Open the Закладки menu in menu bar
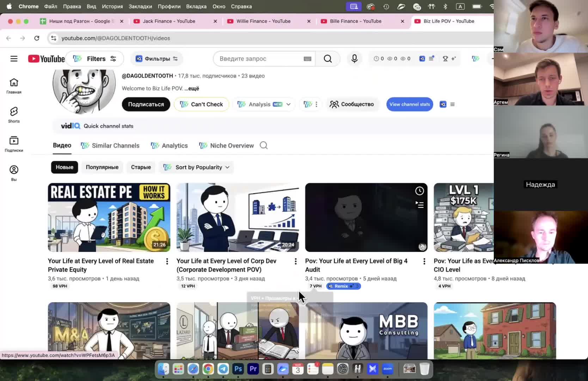Screen dimensions: 588x381 pos(140,6)
